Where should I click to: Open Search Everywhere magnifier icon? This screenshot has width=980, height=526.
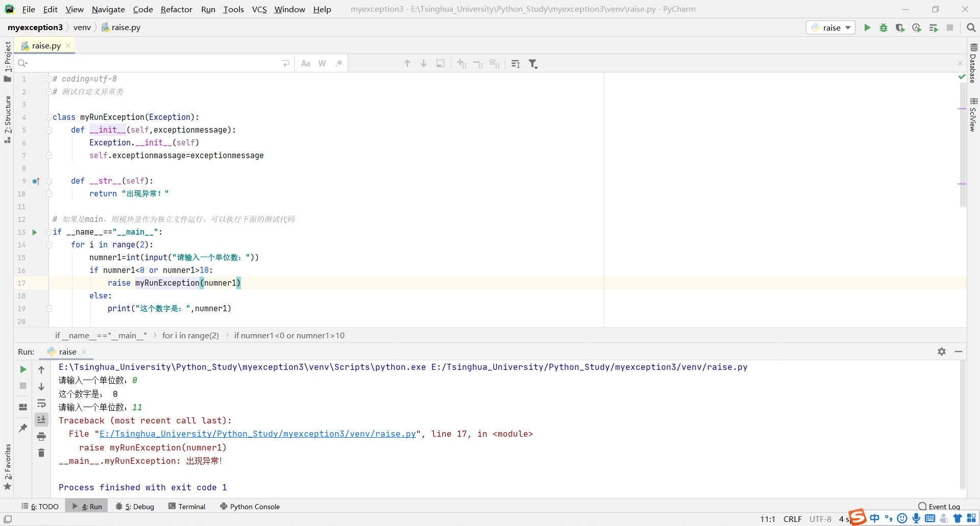point(971,28)
